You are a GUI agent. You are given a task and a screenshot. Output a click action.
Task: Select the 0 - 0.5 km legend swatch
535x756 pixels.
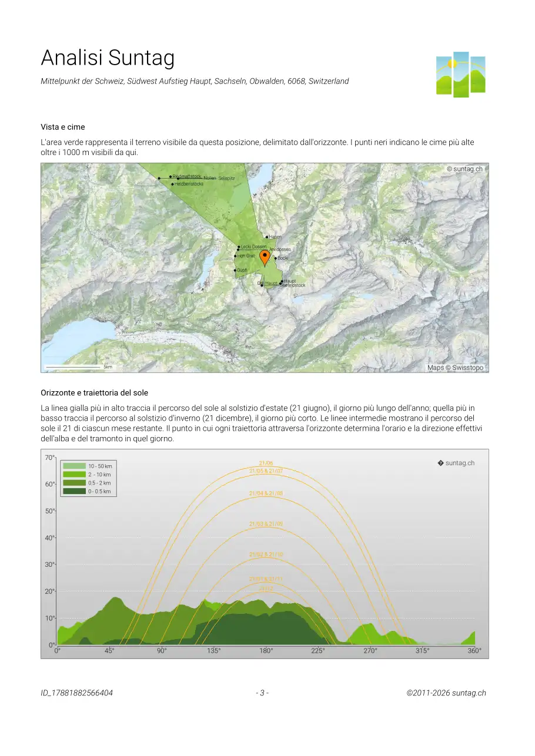[x=75, y=491]
